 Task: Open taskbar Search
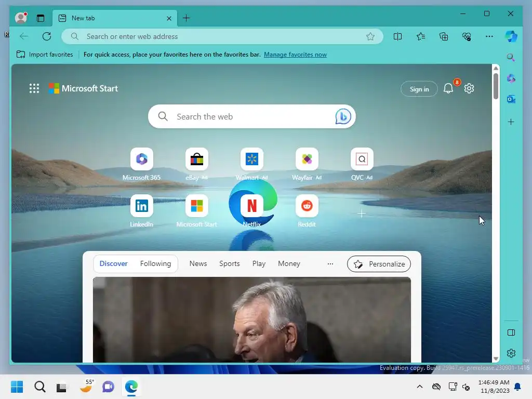point(39,387)
